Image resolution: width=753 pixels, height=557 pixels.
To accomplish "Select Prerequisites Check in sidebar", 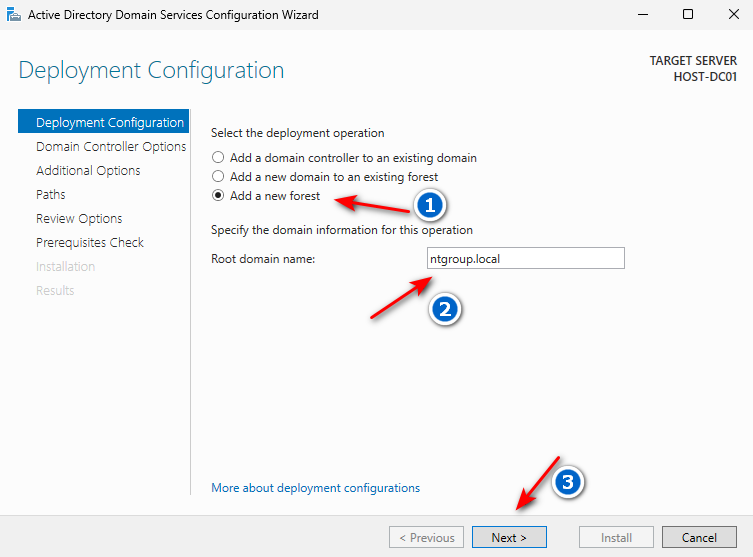I will pos(90,242).
